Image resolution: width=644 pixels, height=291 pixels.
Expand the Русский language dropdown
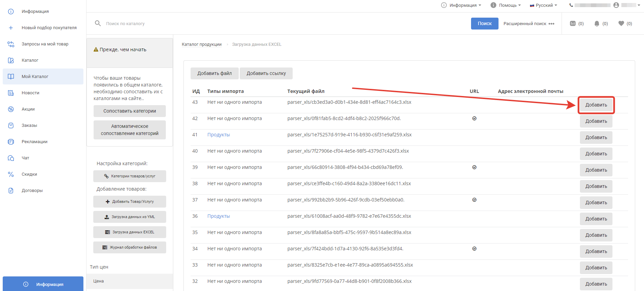pos(544,5)
